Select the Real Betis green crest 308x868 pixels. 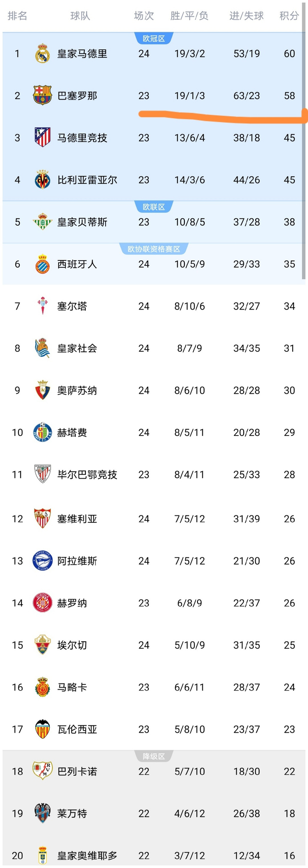[43, 222]
